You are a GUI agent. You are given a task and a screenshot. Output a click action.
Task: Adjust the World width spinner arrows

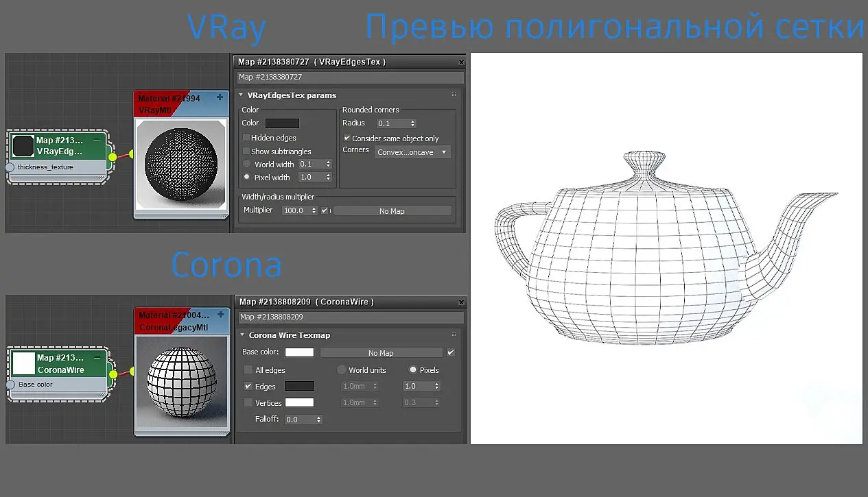tap(329, 164)
